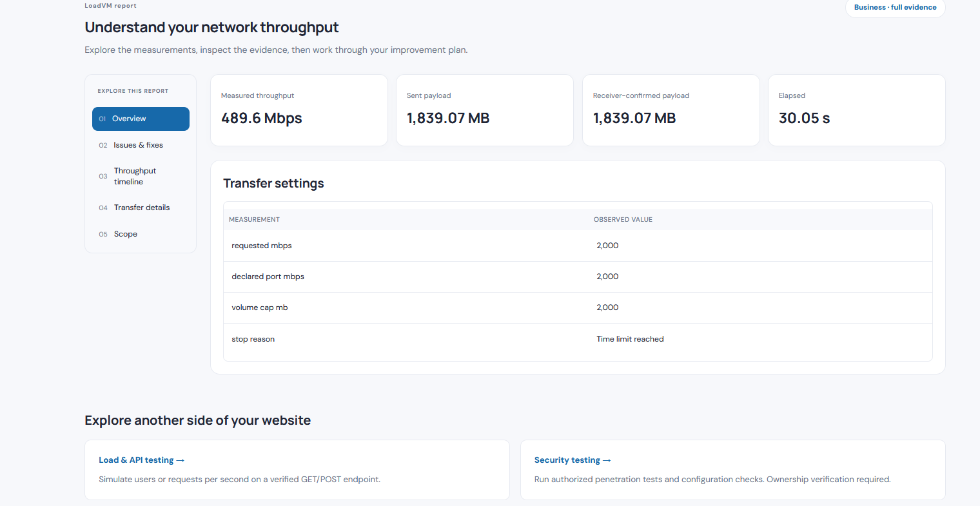Click the 'Sent payload' card label
Viewport: 980px width, 506px height.
point(429,95)
